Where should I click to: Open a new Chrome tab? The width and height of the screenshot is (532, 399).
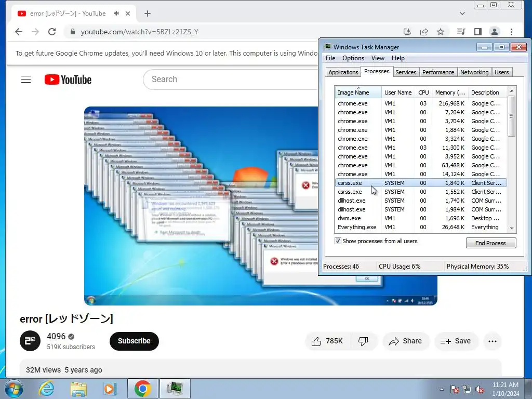coord(147,14)
